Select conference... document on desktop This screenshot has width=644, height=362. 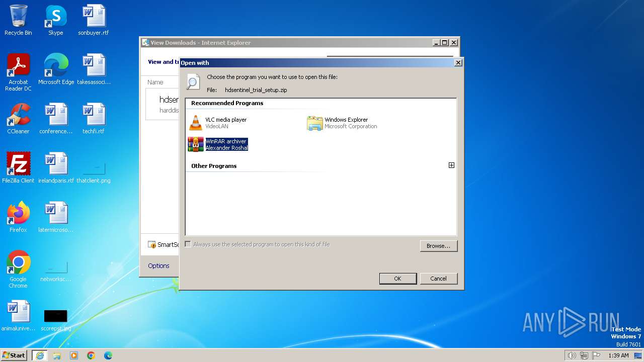click(56, 119)
